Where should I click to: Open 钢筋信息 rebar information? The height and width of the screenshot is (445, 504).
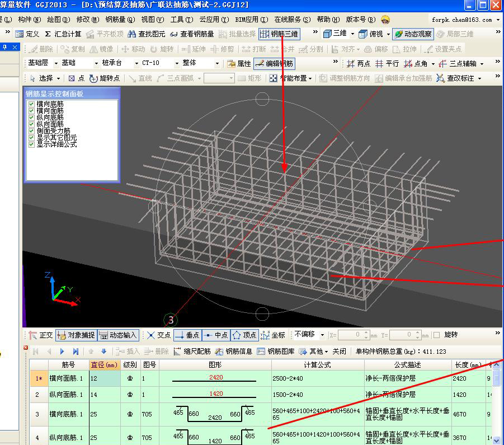tap(234, 352)
